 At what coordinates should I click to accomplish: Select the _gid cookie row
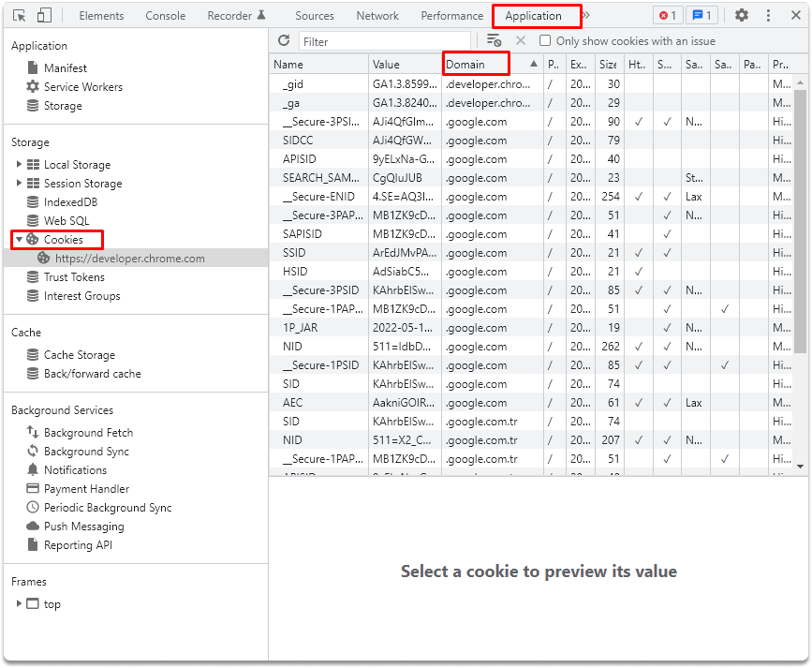pyautogui.click(x=531, y=84)
